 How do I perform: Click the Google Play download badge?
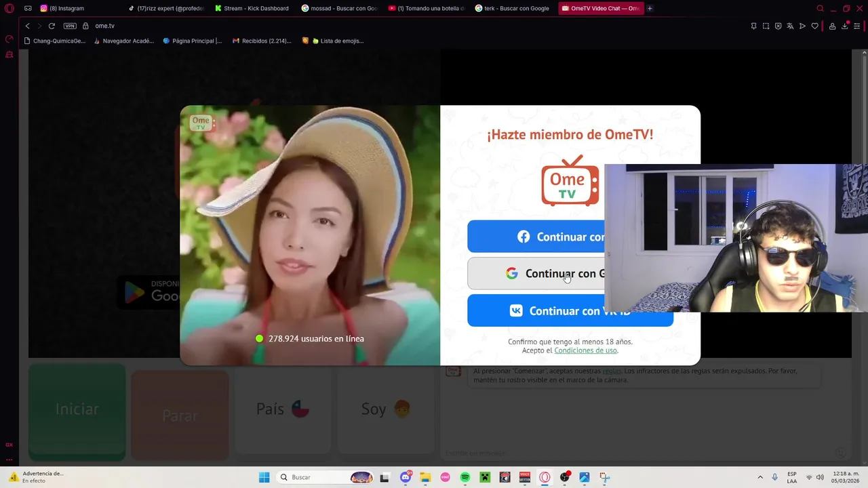150,291
